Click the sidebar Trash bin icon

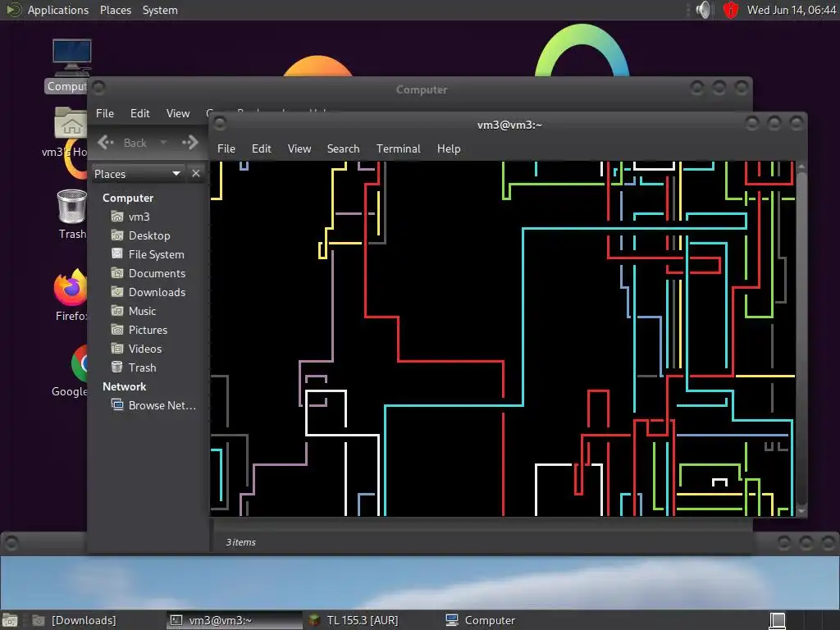pyautogui.click(x=116, y=367)
